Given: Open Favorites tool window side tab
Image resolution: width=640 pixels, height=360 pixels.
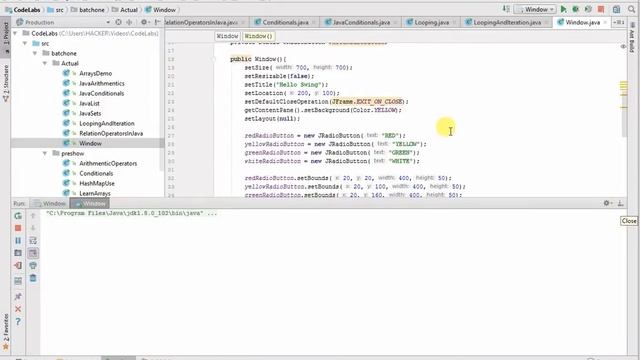Looking at the screenshot, I should coord(6,331).
